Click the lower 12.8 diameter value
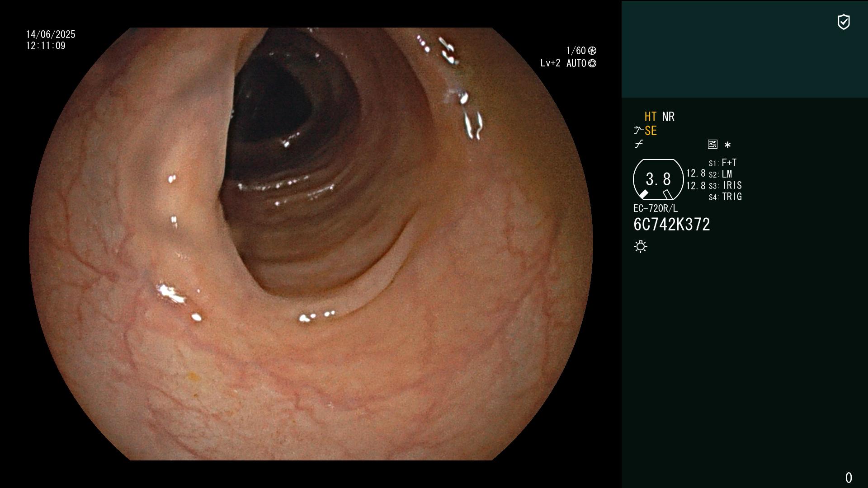 (696, 185)
